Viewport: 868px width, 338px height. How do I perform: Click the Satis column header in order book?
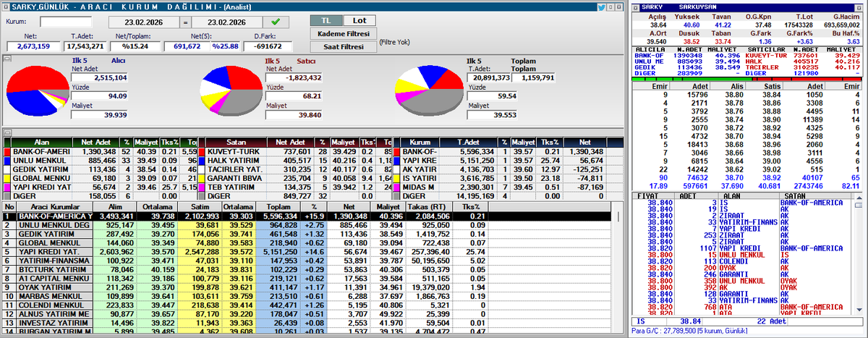click(765, 85)
